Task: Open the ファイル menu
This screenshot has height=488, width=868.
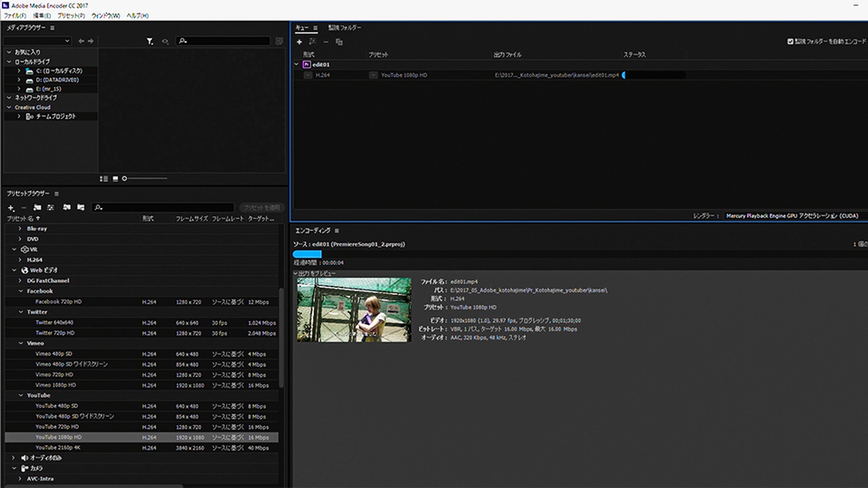Action: tap(15, 16)
